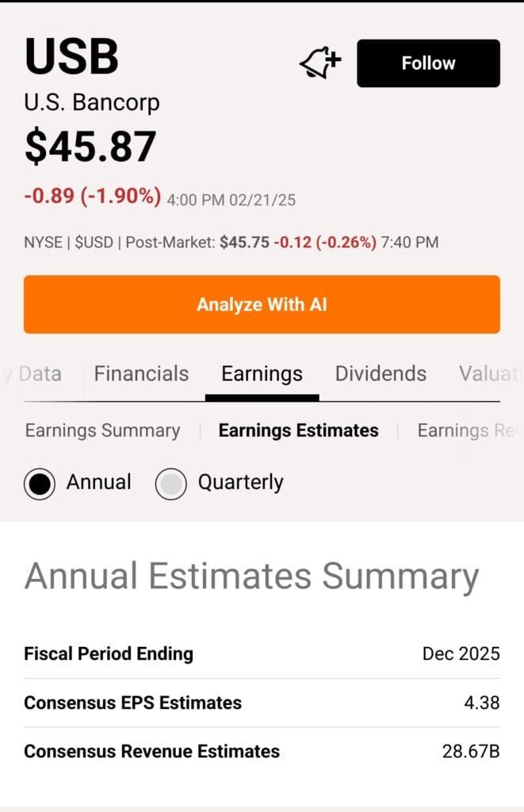Image resolution: width=524 pixels, height=812 pixels.
Task: Click the USB ticker symbol heading
Action: point(71,56)
